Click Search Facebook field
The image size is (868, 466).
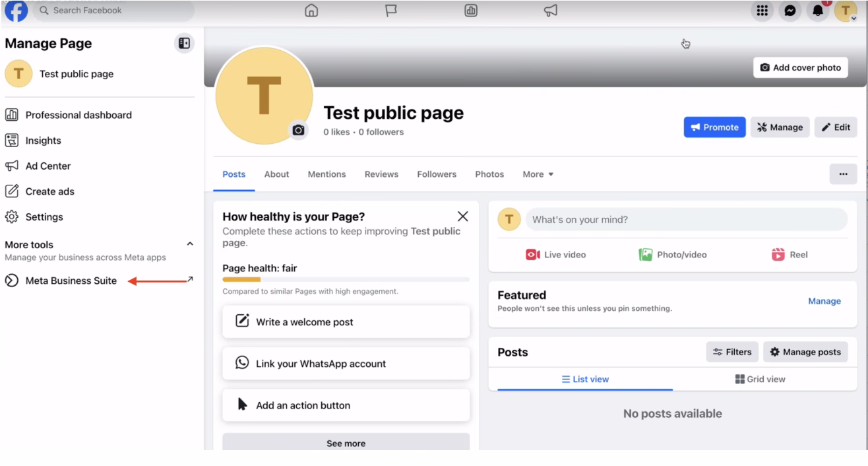click(113, 11)
